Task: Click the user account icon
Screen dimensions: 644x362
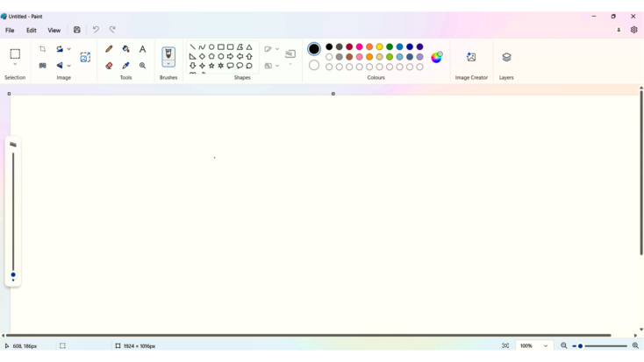Action: [619, 30]
